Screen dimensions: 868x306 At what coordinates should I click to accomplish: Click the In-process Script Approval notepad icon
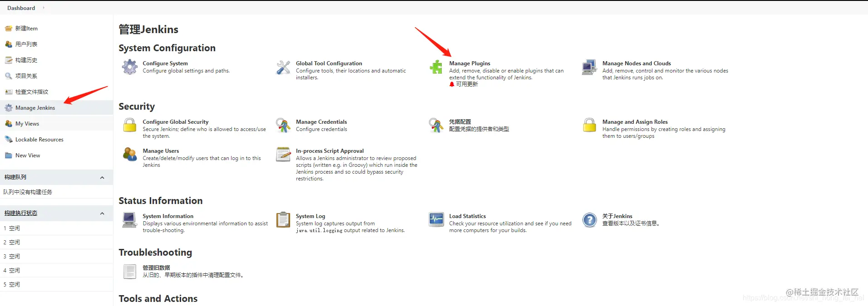click(283, 154)
